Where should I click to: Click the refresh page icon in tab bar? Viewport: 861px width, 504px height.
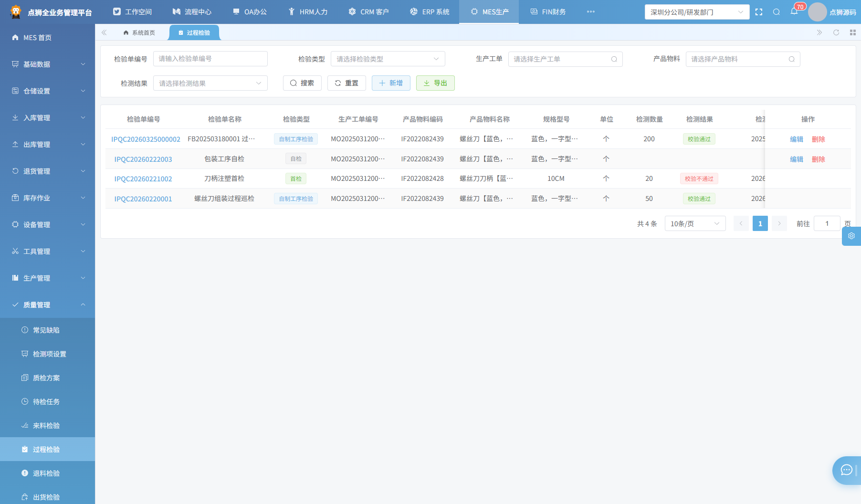tap(836, 32)
